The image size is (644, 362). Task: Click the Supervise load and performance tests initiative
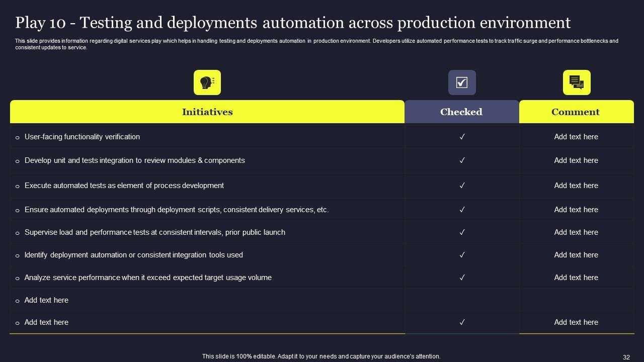point(154,232)
